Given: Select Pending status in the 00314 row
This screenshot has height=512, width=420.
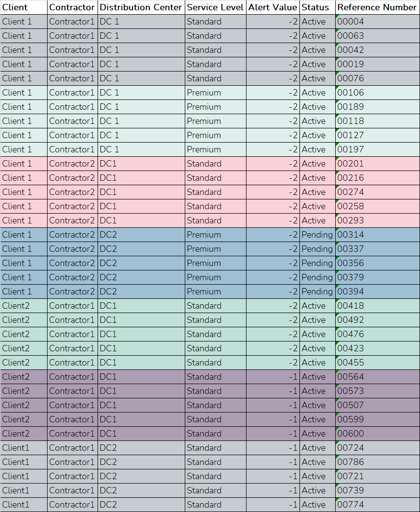Looking at the screenshot, I should click(x=317, y=235).
